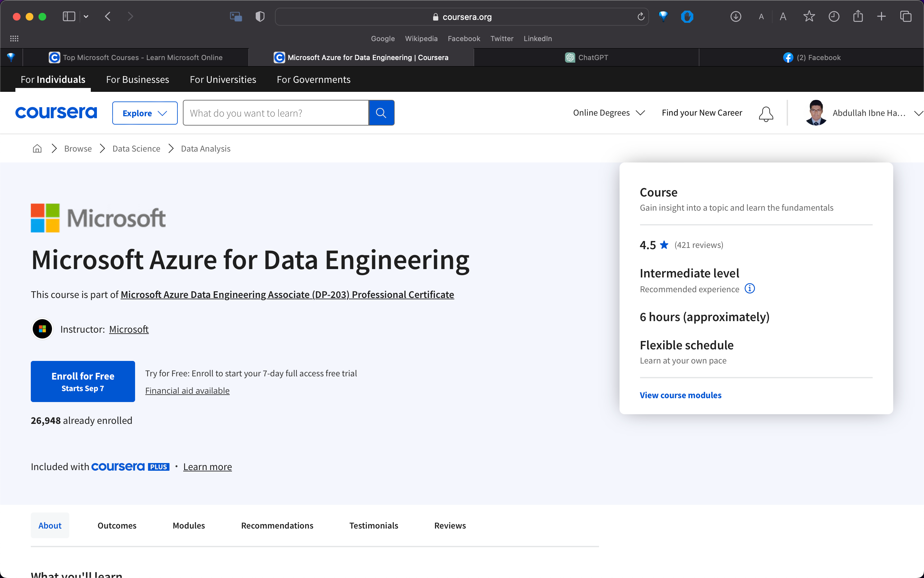Show Recommended experience info icon

coord(749,288)
